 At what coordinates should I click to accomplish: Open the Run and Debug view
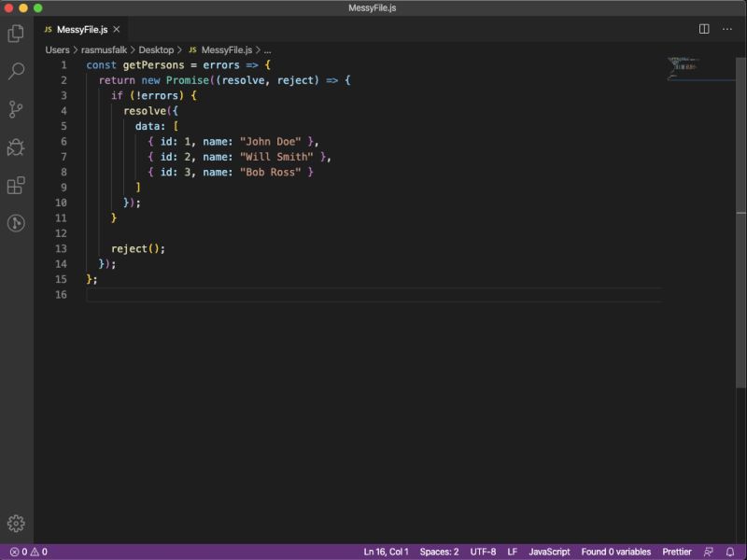[15, 147]
